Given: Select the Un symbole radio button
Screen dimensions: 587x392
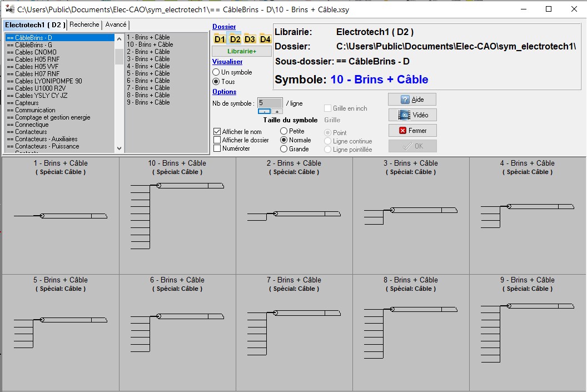Looking at the screenshot, I should coord(216,72).
